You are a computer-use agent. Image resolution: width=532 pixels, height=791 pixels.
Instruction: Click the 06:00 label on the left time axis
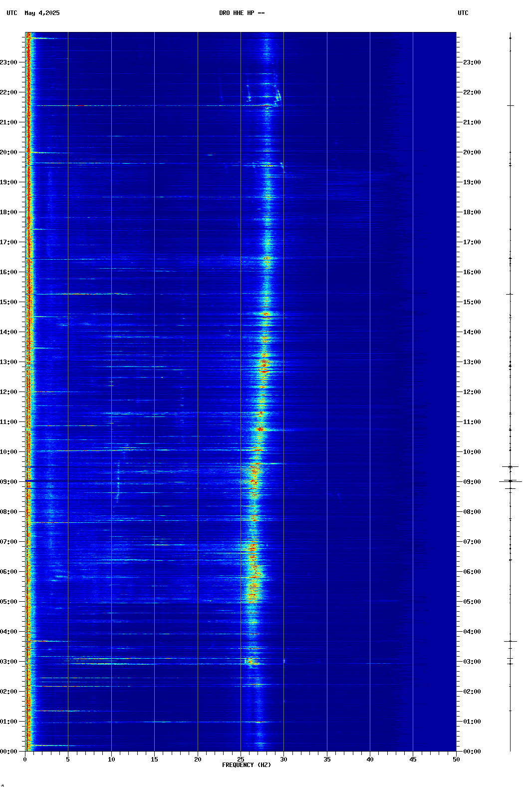pos(8,572)
